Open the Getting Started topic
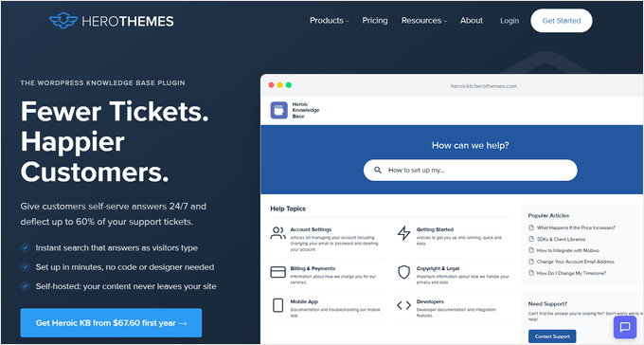 (435, 229)
